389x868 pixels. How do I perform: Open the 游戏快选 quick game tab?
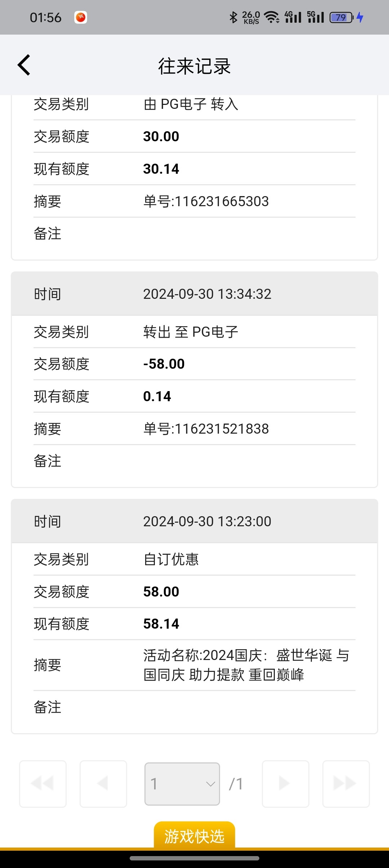(x=194, y=836)
